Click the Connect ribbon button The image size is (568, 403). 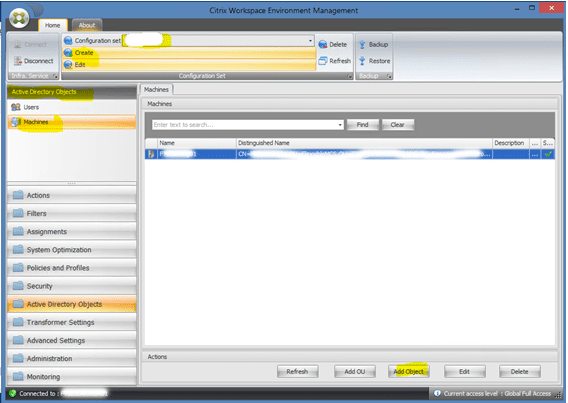pos(30,45)
